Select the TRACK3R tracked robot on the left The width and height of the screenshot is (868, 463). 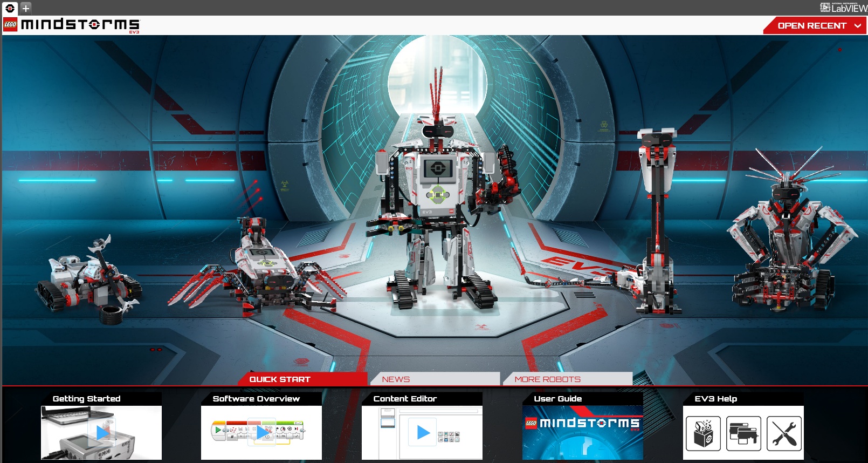click(89, 280)
